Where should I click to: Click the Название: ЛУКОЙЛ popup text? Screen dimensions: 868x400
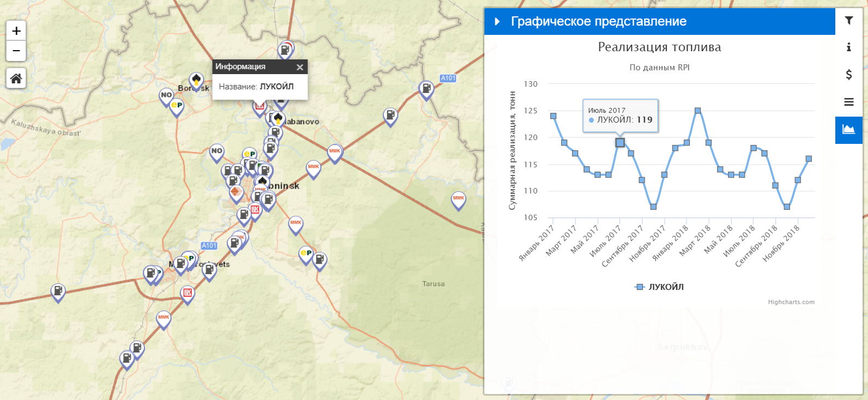click(x=256, y=87)
